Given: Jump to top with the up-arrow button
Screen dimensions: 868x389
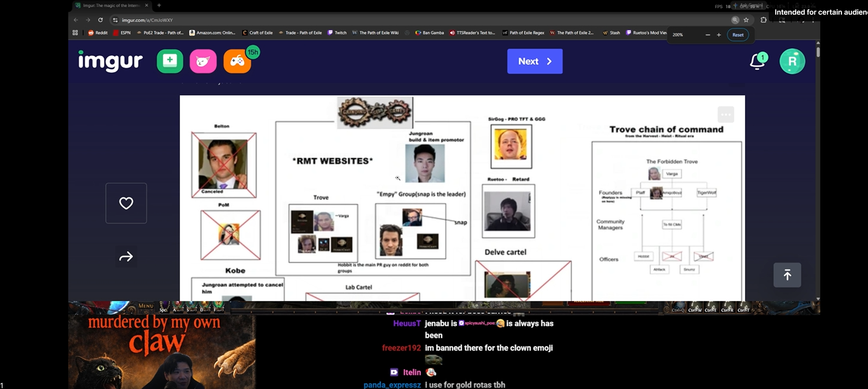Looking at the screenshot, I should pyautogui.click(x=787, y=275).
